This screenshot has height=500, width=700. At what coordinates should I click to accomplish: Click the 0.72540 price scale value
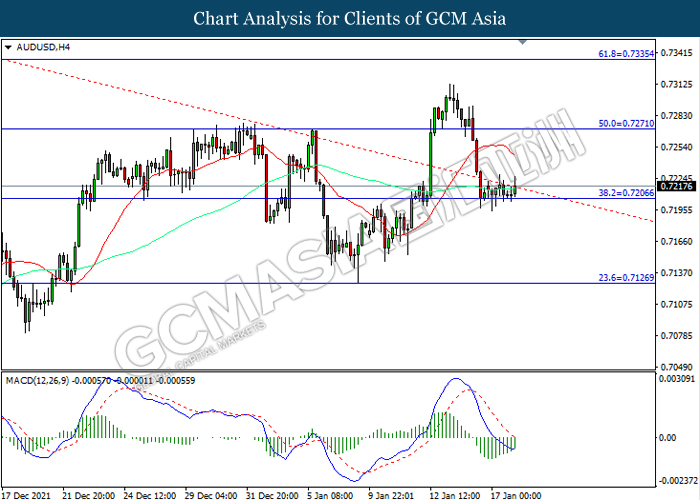click(676, 147)
